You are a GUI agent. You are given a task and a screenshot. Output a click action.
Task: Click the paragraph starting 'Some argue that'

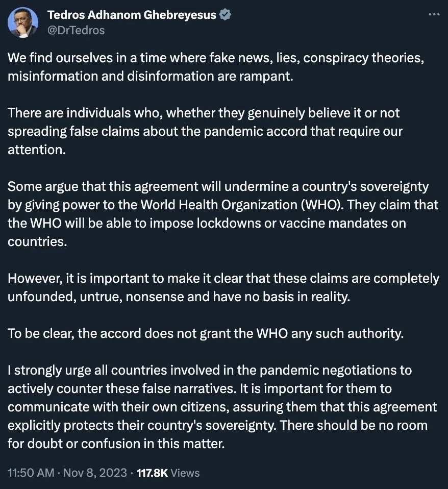click(223, 214)
